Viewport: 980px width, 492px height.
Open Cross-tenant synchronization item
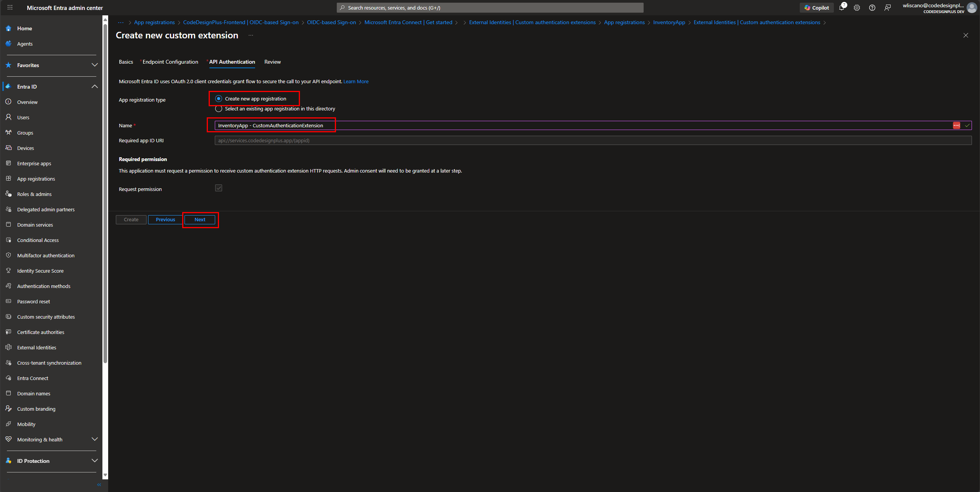49,363
